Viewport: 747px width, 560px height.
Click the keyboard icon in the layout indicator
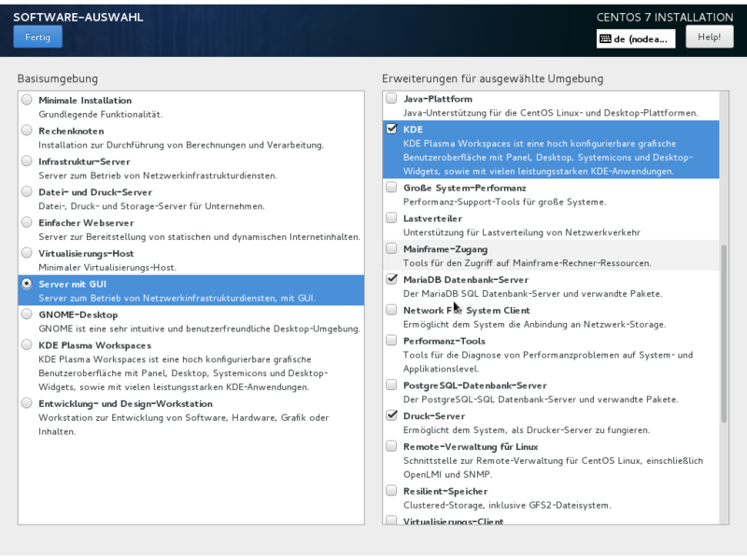605,39
